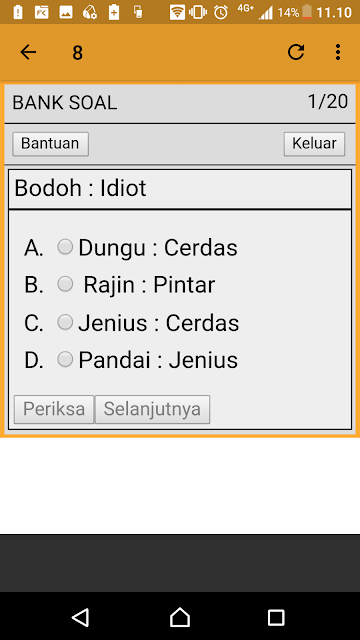Tap the 1/20 question counter
The image size is (360, 640).
point(328,101)
